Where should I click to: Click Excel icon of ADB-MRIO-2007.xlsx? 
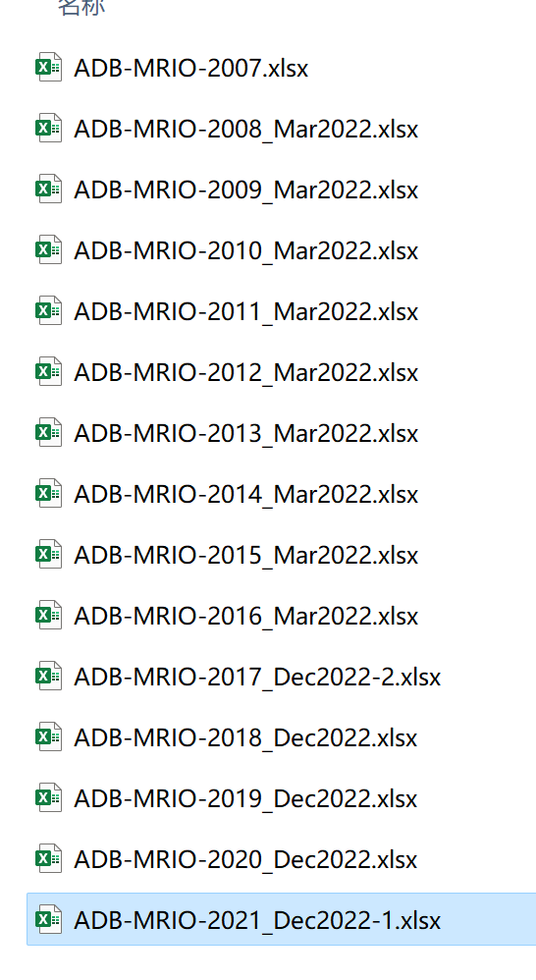click(x=48, y=67)
